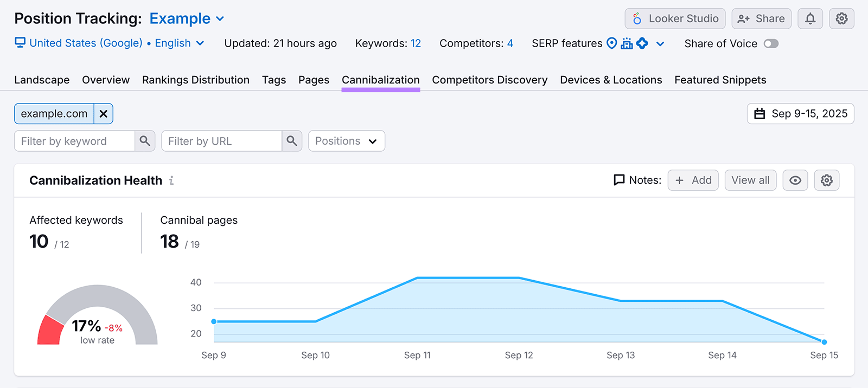Open the Competitors Discovery tab
The height and width of the screenshot is (388, 868).
[x=489, y=80]
